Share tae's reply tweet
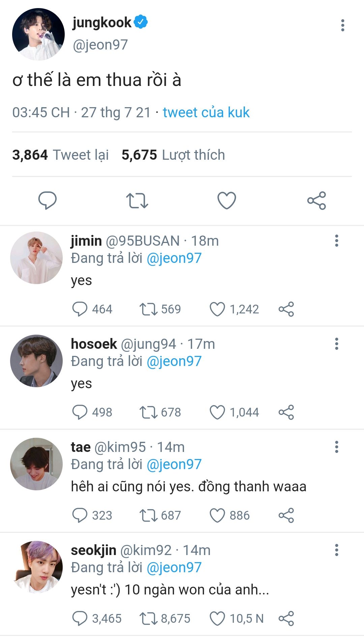 [286, 515]
